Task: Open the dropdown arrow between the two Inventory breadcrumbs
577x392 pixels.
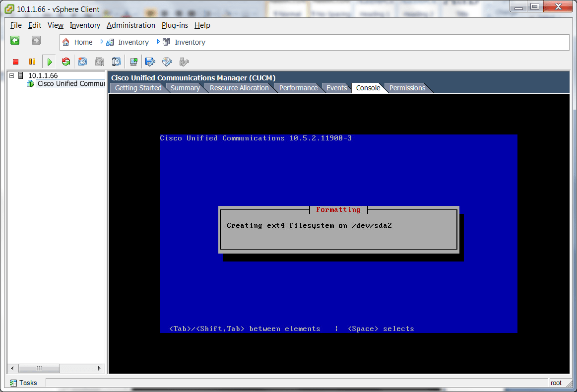Action: pyautogui.click(x=158, y=42)
